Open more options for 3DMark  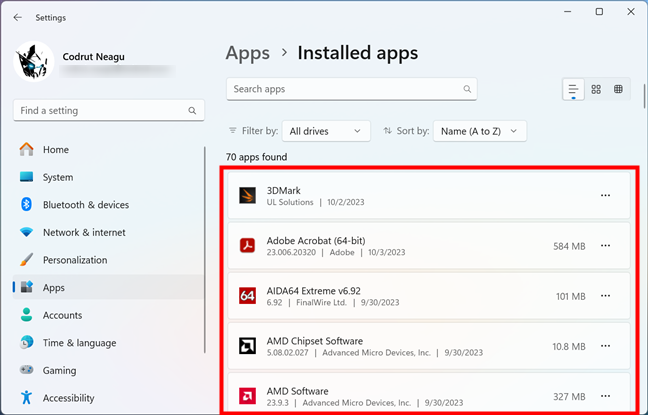605,196
